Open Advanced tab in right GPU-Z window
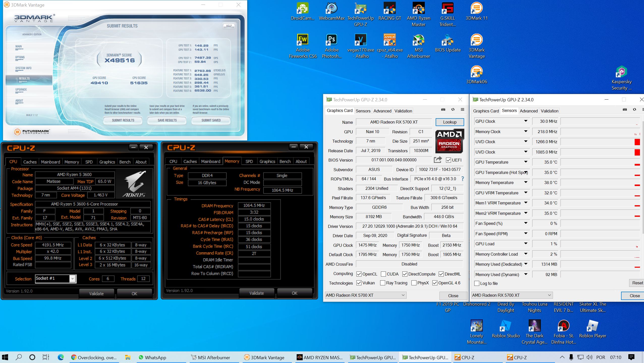Image resolution: width=644 pixels, height=363 pixels. [529, 111]
